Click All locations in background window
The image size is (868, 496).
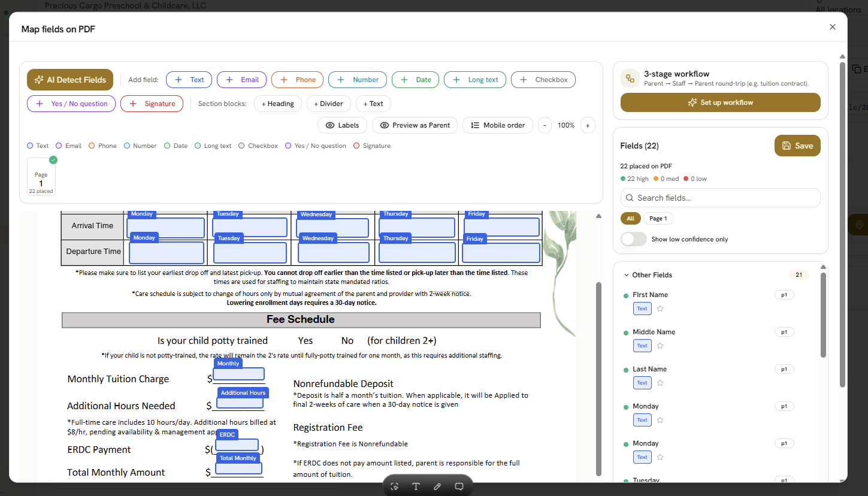click(838, 10)
